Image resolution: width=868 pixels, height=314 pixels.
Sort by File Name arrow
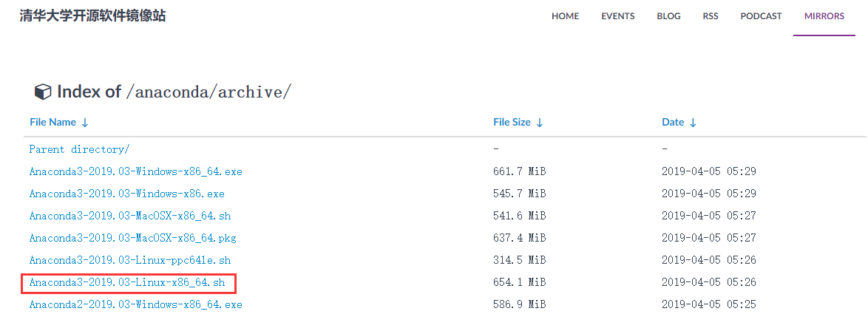click(85, 123)
